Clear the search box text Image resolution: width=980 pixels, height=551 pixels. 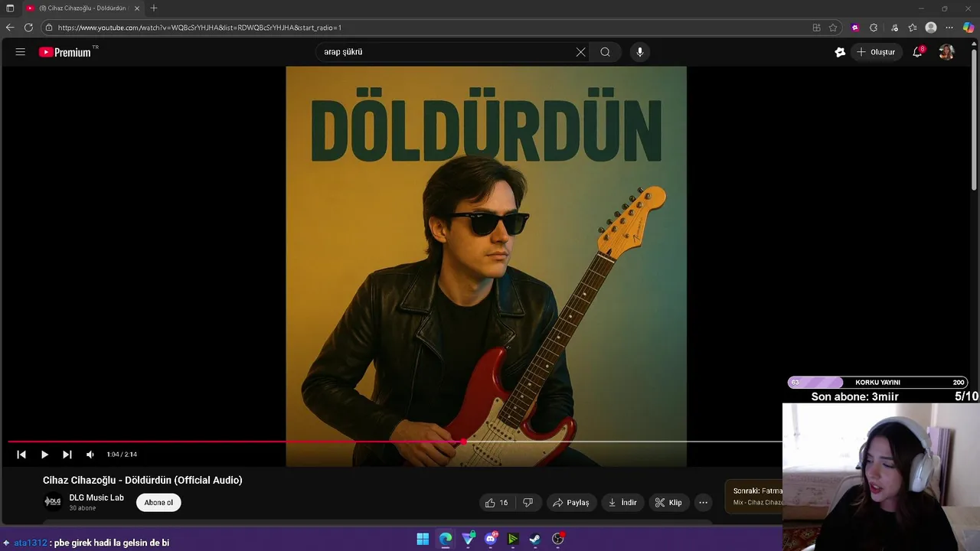coord(580,52)
